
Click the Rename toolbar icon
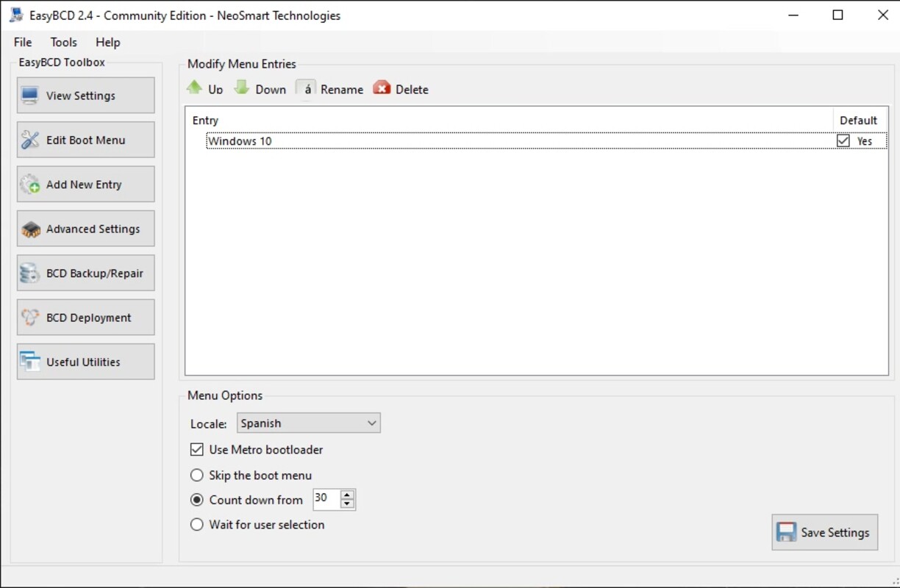[307, 88]
